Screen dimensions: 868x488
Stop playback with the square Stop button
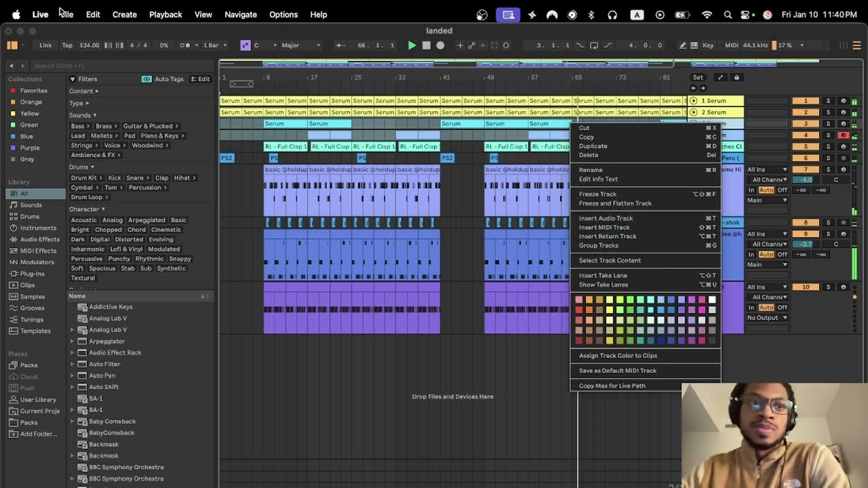(x=426, y=45)
